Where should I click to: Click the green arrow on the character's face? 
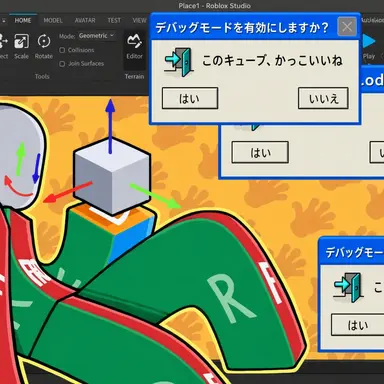[21, 159]
